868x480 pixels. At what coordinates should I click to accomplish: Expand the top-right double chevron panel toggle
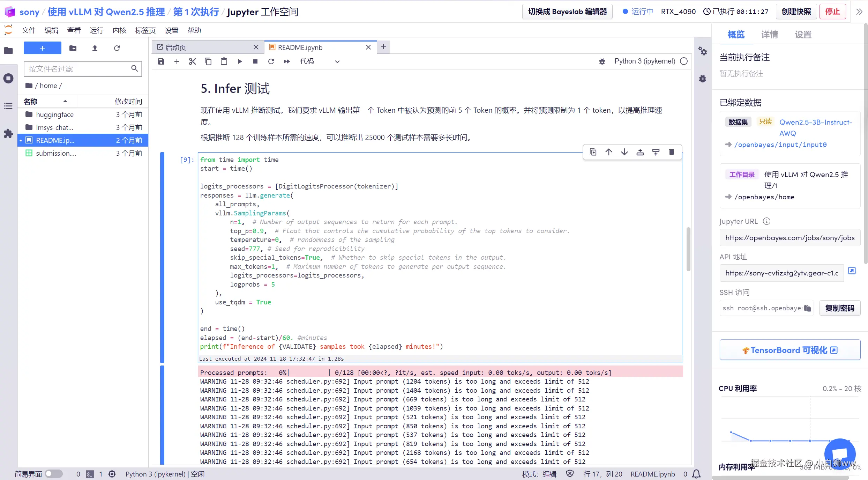(859, 12)
